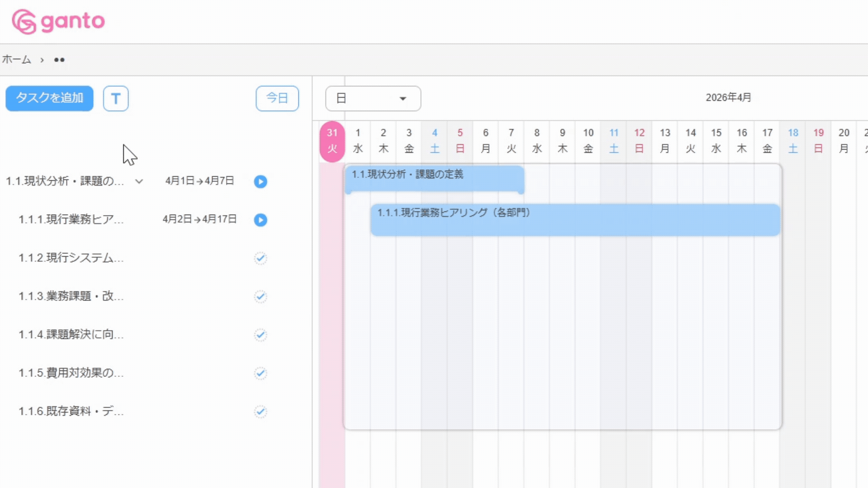Select the ●● breadcrumb item
The height and width of the screenshot is (488, 868).
59,59
